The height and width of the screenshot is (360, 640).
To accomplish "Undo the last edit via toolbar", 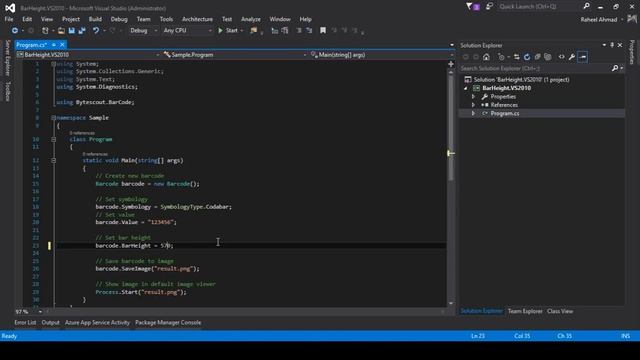I will 96,31.
